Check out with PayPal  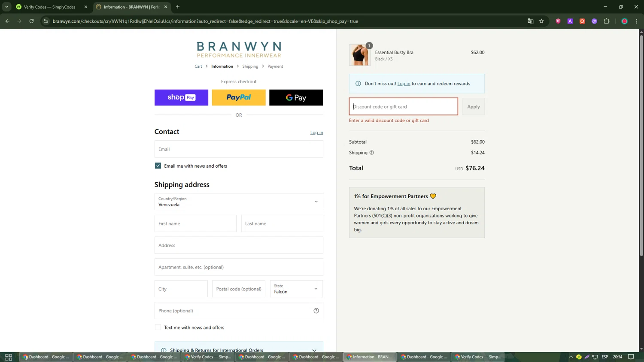coord(239,97)
